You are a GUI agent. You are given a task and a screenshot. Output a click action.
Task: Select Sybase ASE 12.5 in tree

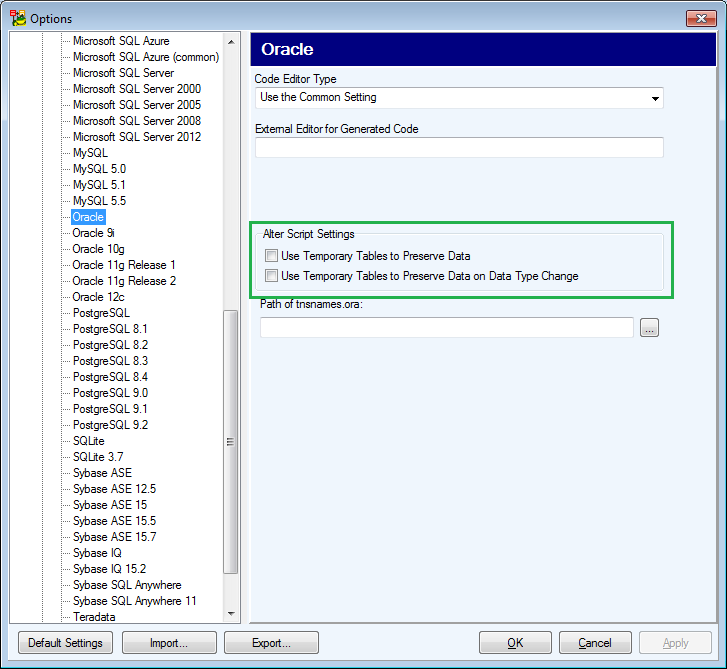114,489
